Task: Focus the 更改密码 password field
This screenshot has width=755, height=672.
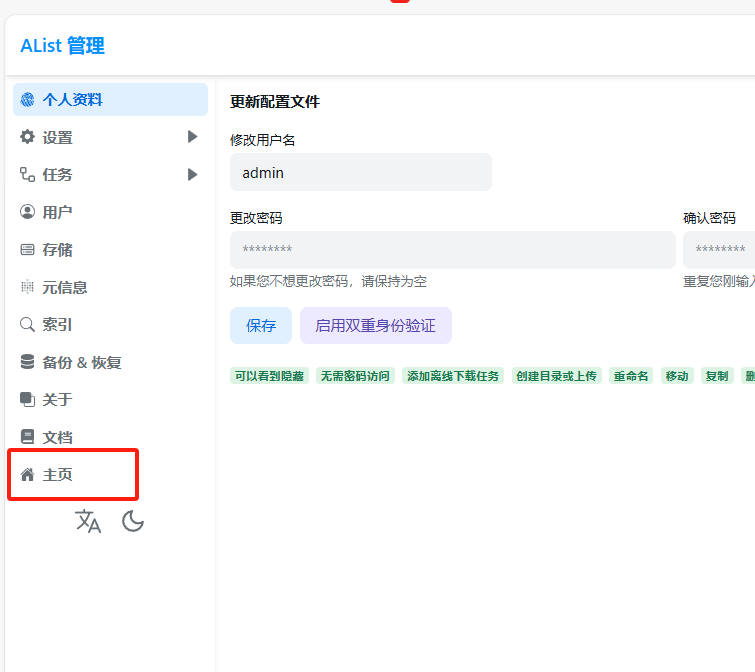Action: click(x=453, y=250)
